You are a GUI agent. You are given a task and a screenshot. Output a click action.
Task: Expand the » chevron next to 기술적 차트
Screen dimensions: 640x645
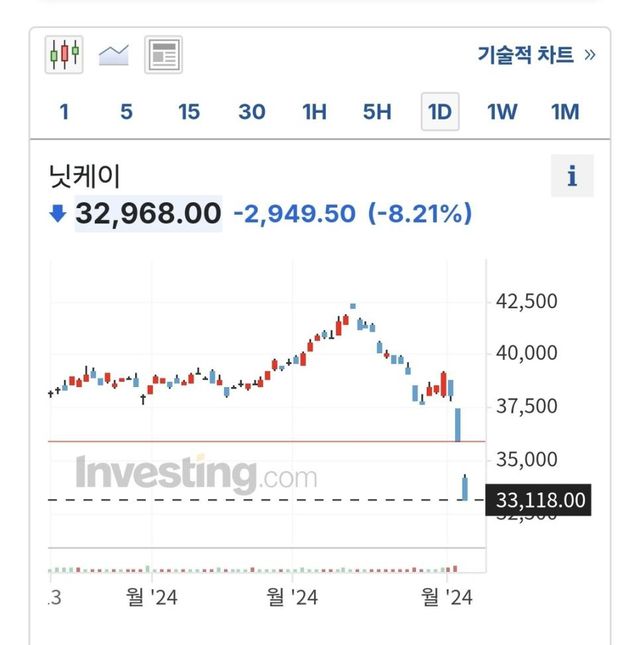tap(589, 55)
